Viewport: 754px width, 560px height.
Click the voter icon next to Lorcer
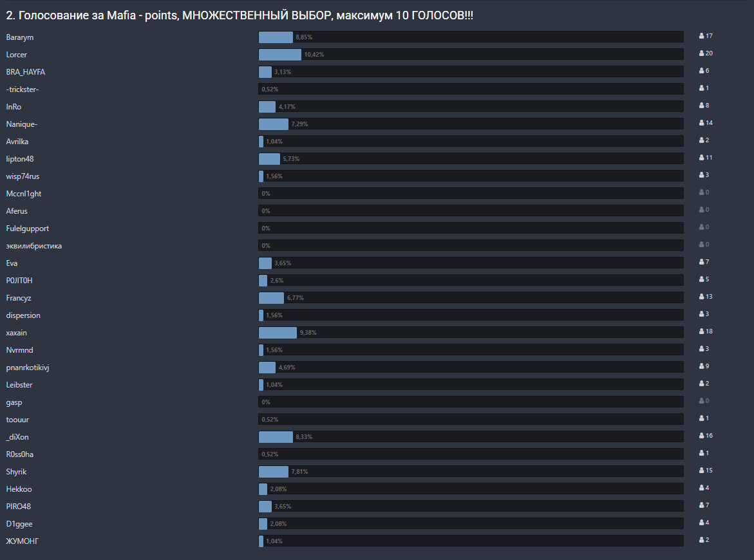(701, 53)
